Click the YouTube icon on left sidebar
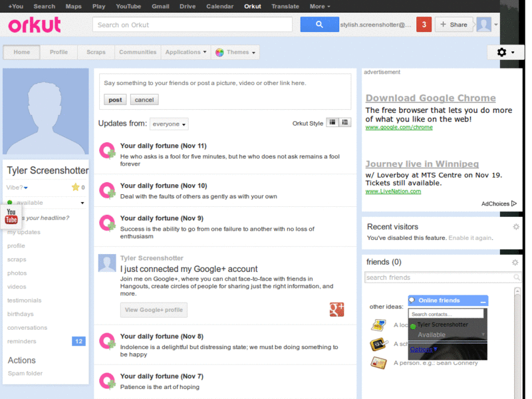The image size is (532, 399). [x=11, y=216]
